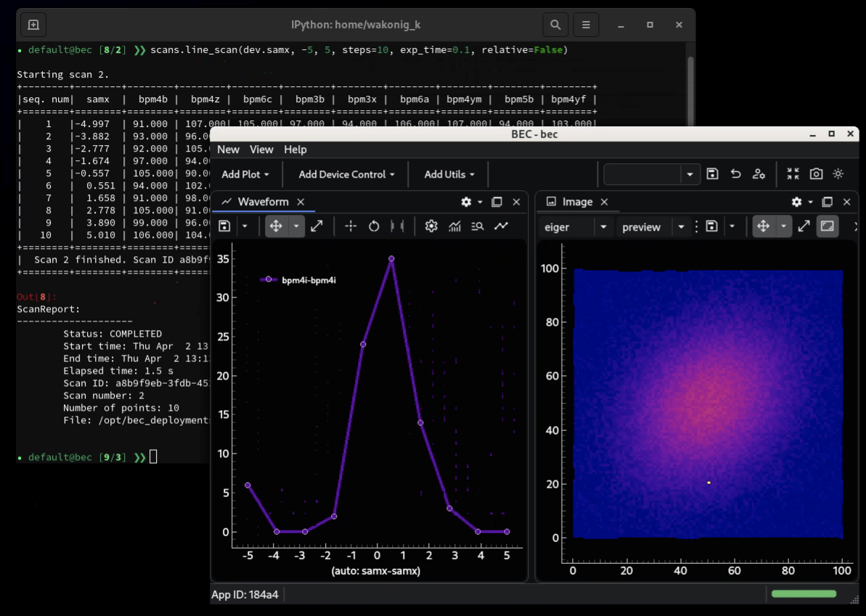This screenshot has width=866, height=616.
Task: Toggle the Waveform pan/move mode
Action: pyautogui.click(x=276, y=226)
